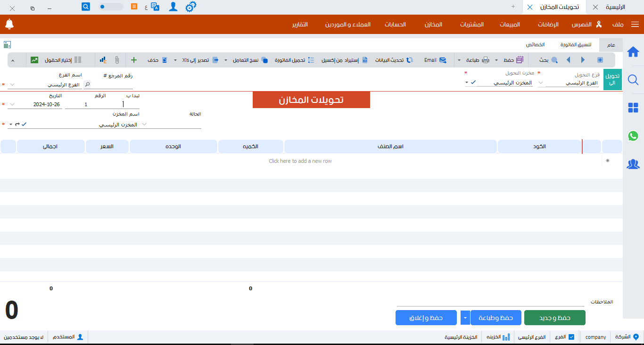Screen dimensions: 644x345
Task: Click the WhatsApp icon in the sidebar
Action: [x=633, y=136]
